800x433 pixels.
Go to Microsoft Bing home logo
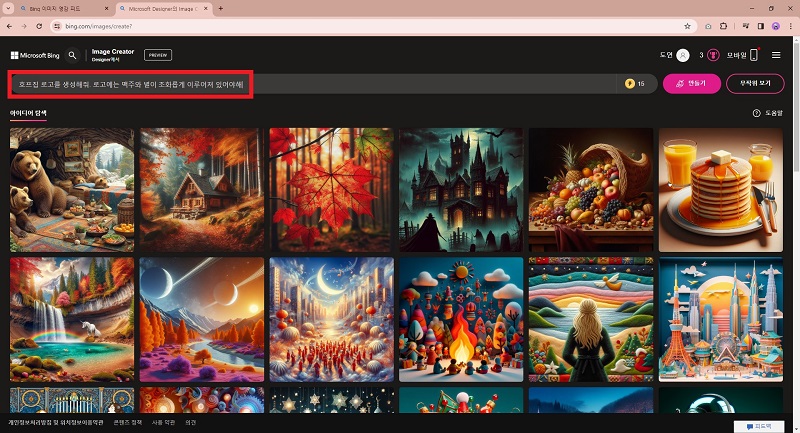coord(35,55)
